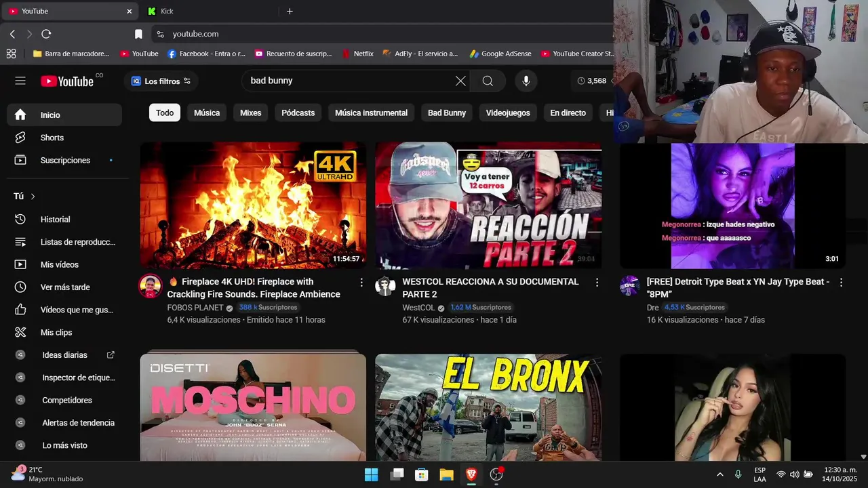Open Mis vídeos
Viewport: 868px width, 488px height.
click(64, 264)
